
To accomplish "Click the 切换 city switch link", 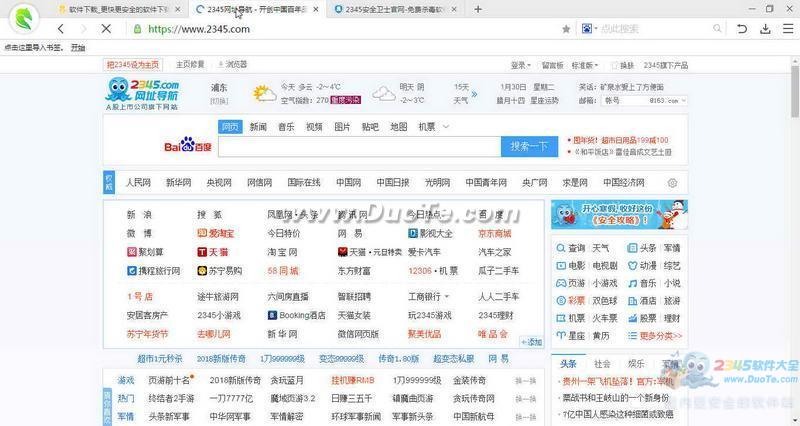I will click(x=219, y=101).
